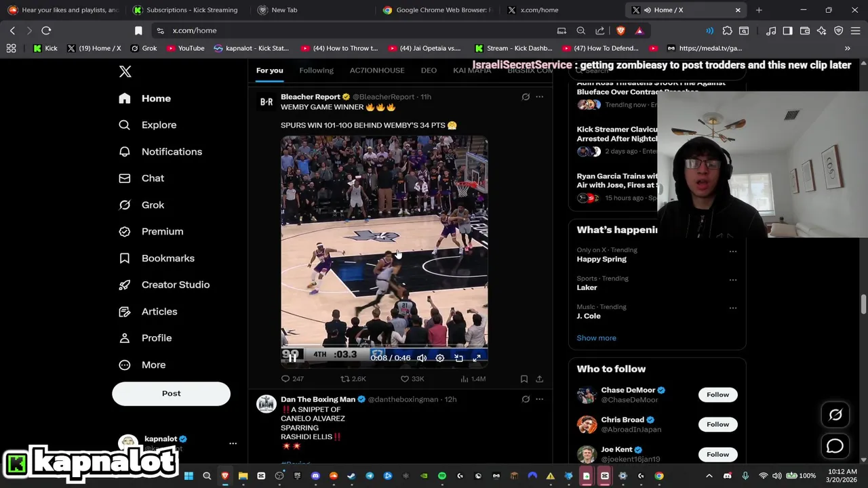Open Spotify from the Windows taskbar
The height and width of the screenshot is (488, 868).
pos(442,476)
